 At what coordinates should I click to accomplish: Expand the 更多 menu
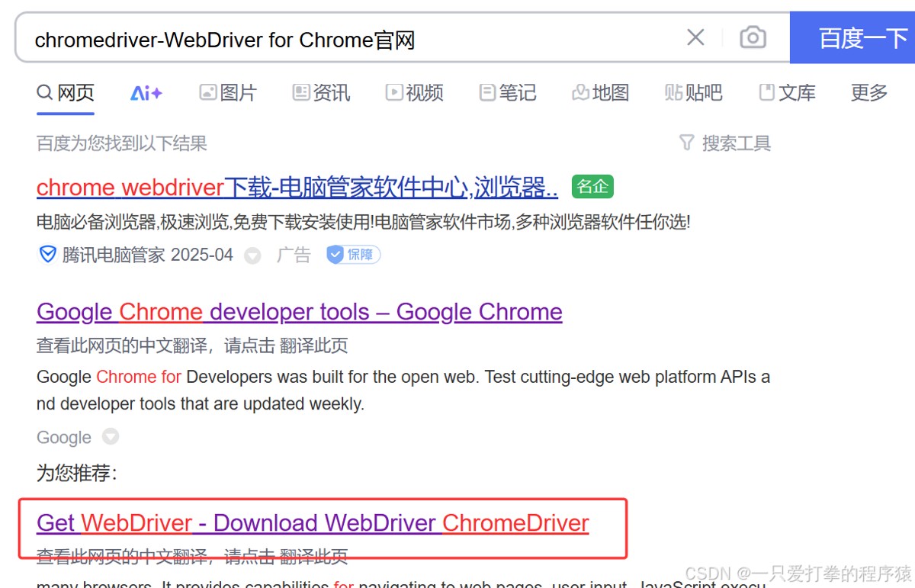point(869,93)
